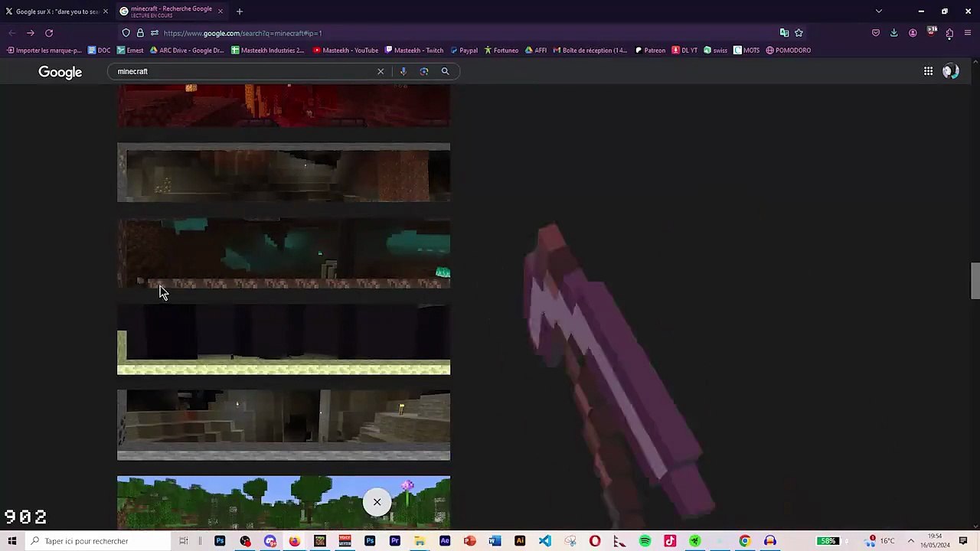This screenshot has height=551, width=980.
Task: Start a Google voice search
Action: [x=403, y=71]
